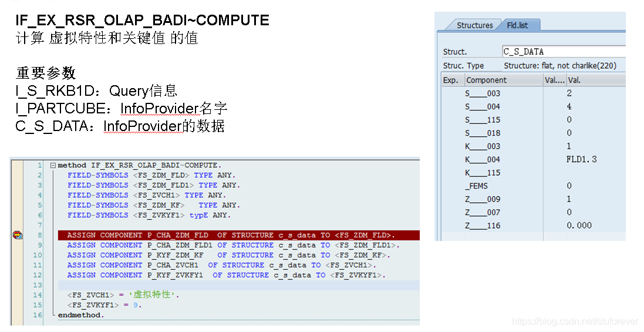
Task: Click the line assigning P_KYF_ZDM_KF
Action: [x=229, y=255]
